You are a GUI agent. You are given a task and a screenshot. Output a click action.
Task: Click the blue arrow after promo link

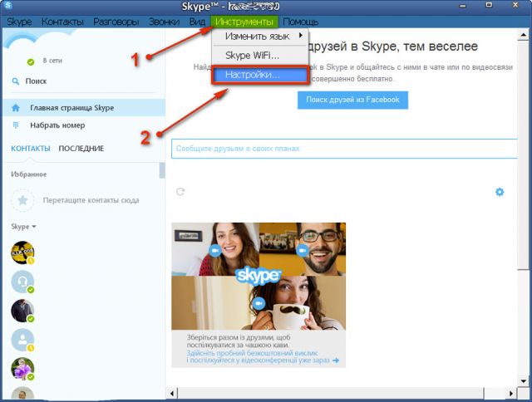336,360
